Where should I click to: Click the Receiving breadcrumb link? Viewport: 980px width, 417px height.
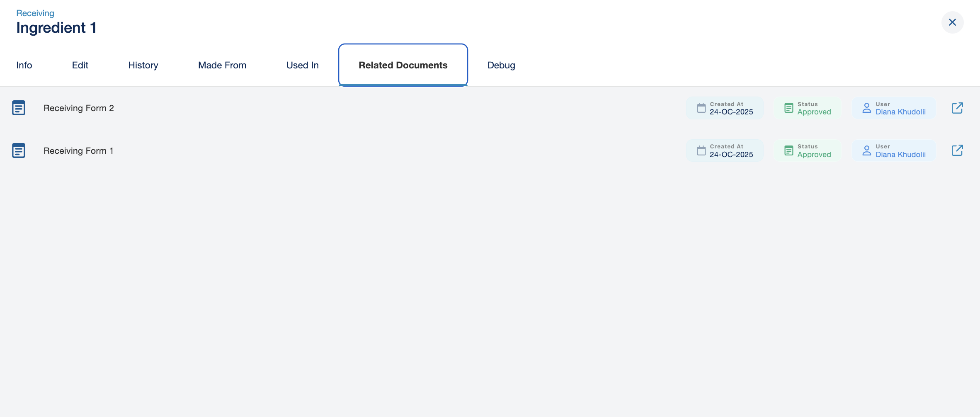[35, 13]
